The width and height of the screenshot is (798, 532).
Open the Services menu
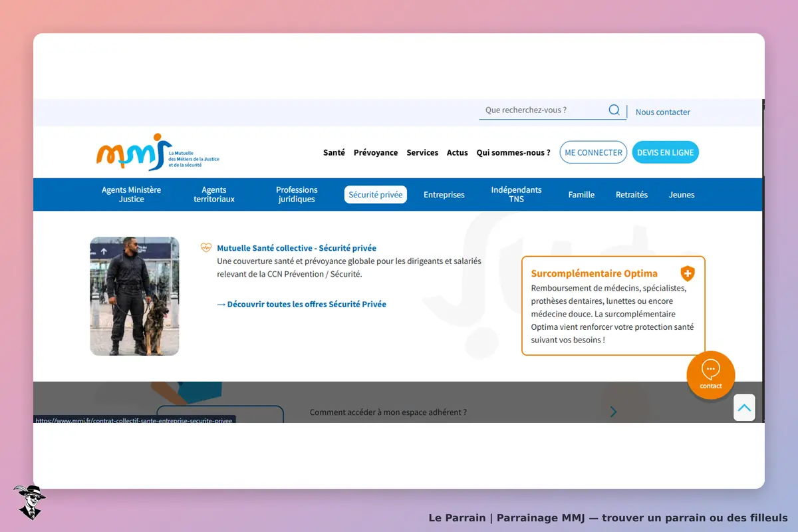pyautogui.click(x=422, y=152)
